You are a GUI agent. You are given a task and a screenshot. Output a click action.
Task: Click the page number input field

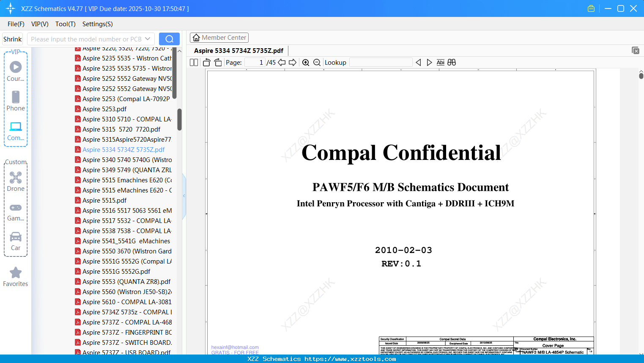tap(255, 63)
